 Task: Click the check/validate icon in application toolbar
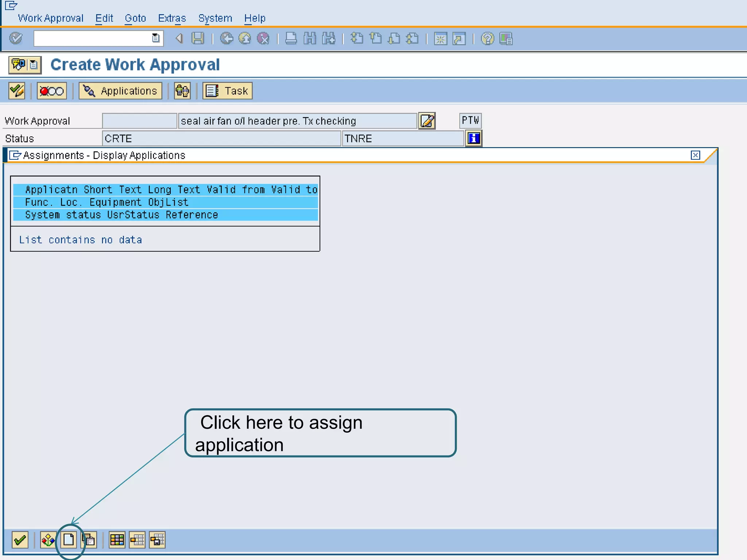(17, 91)
